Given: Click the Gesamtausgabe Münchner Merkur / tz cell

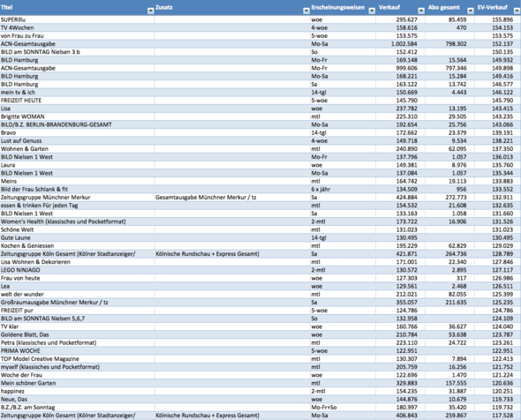Looking at the screenshot, I should (x=232, y=198).
